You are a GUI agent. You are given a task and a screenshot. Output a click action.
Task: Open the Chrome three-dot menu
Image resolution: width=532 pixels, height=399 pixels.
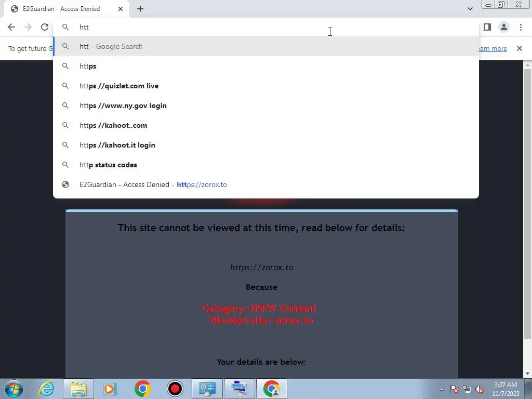click(x=521, y=27)
